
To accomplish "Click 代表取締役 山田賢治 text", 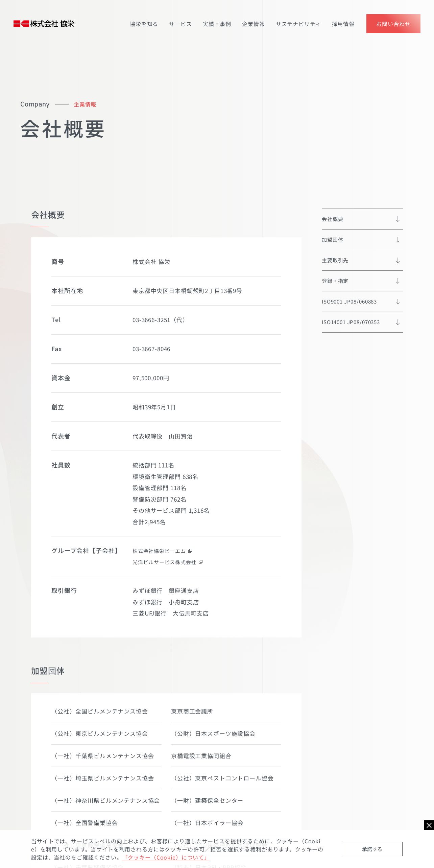I will (x=163, y=436).
